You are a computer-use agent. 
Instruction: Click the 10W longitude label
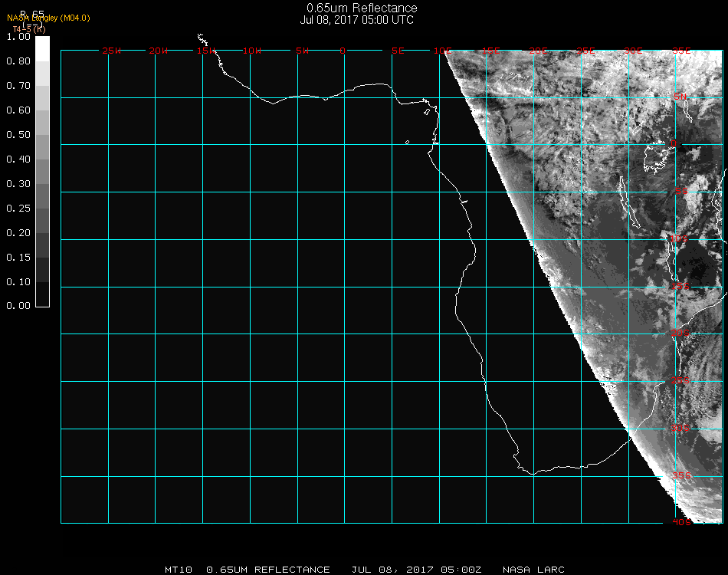click(x=252, y=51)
